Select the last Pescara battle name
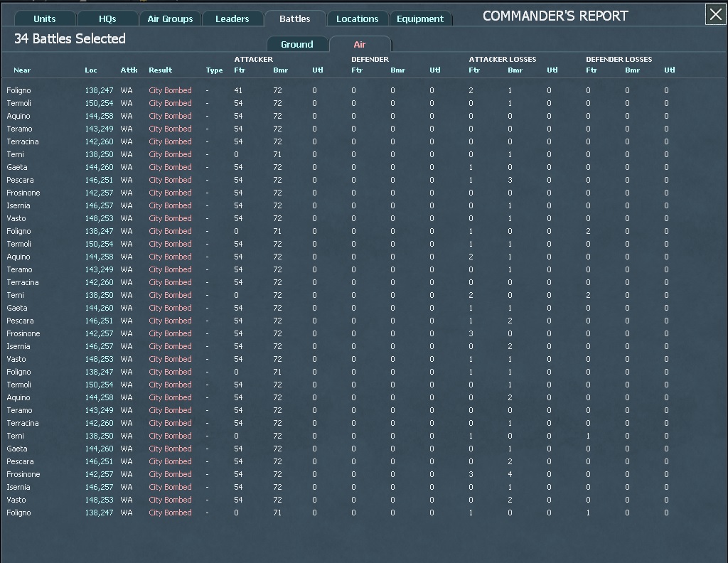This screenshot has width=728, height=563. tap(20, 461)
